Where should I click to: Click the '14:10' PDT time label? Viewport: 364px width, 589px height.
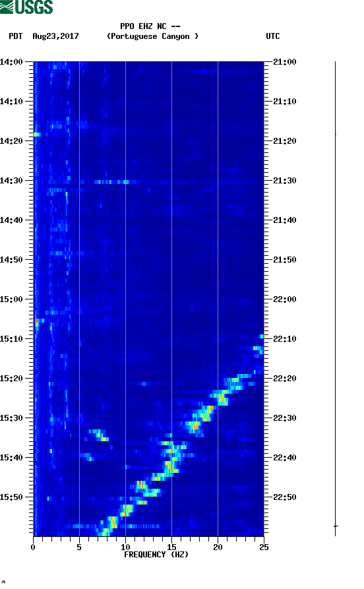(11, 102)
